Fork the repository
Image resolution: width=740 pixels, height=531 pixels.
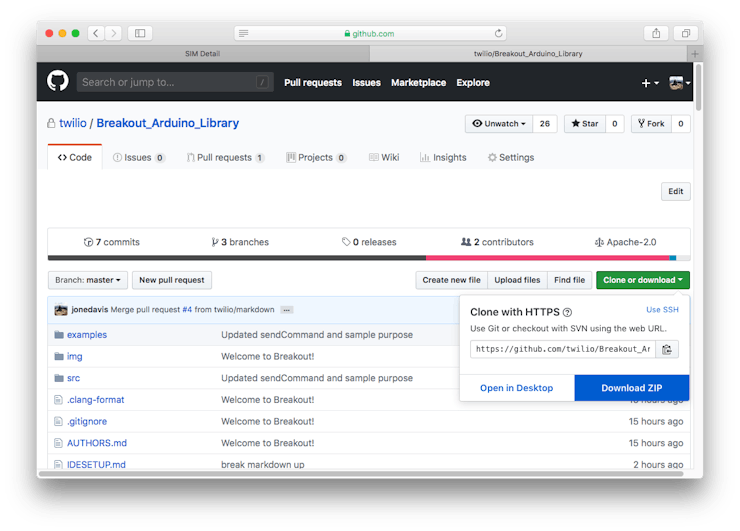(651, 124)
